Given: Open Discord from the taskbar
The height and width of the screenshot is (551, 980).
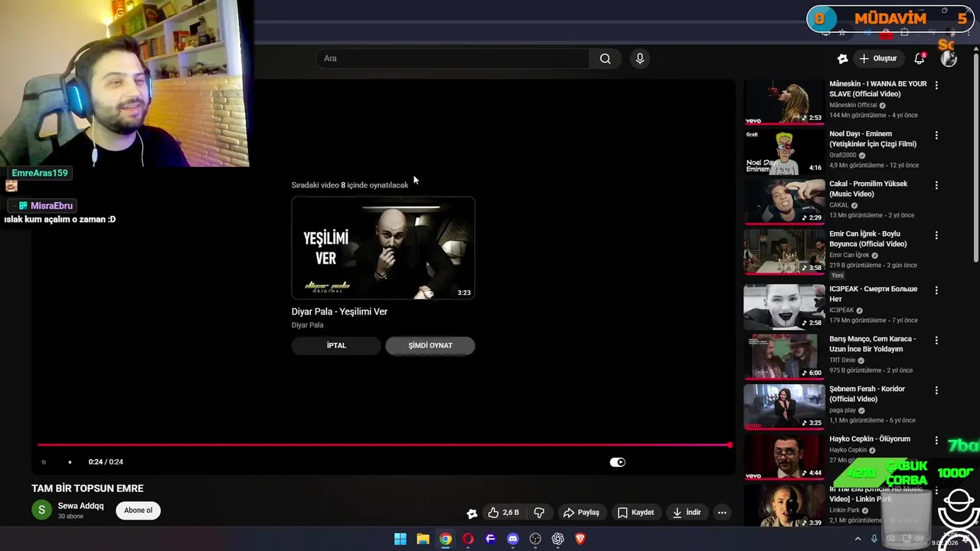Looking at the screenshot, I should (513, 539).
